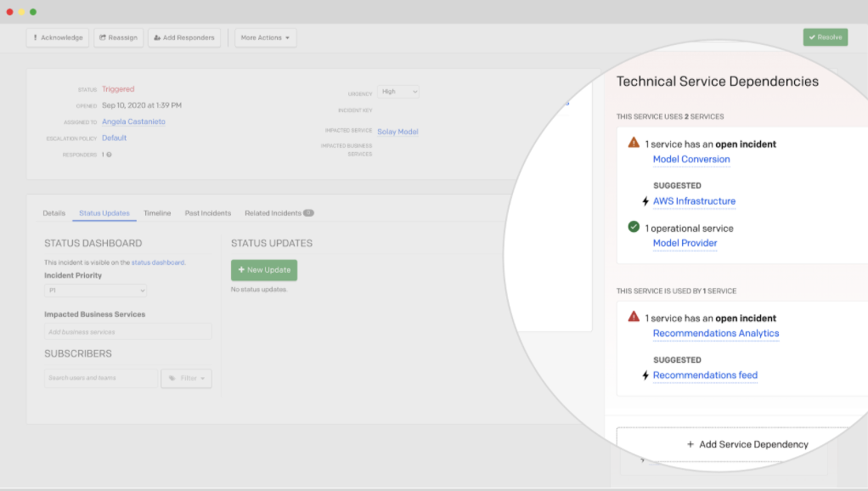868x491 pixels.
Task: Click the Acknowledge button
Action: 58,37
